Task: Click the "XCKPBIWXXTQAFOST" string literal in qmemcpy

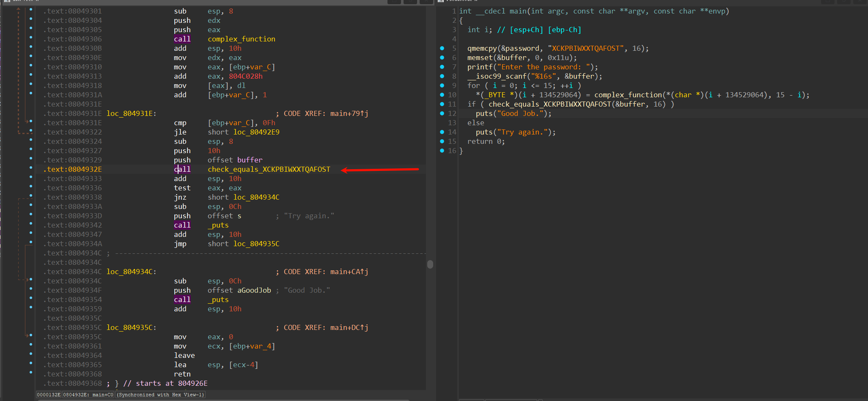Action: pos(586,48)
